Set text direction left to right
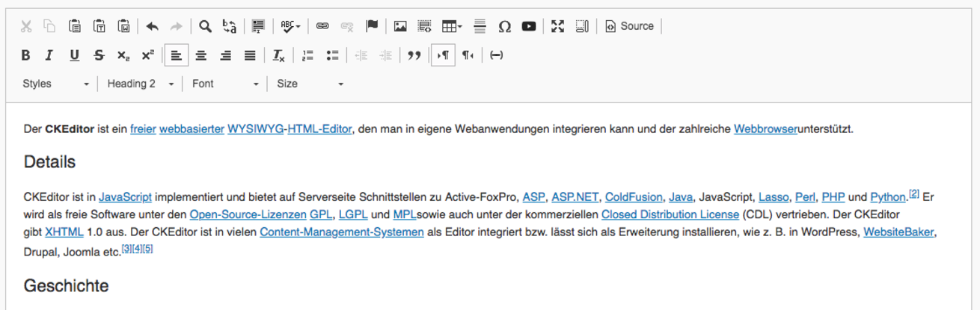Viewport: 980px width, 310px height. tap(443, 55)
